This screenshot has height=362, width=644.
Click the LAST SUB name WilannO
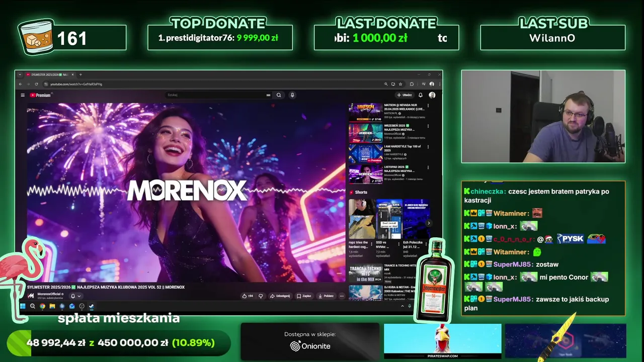pyautogui.click(x=552, y=38)
